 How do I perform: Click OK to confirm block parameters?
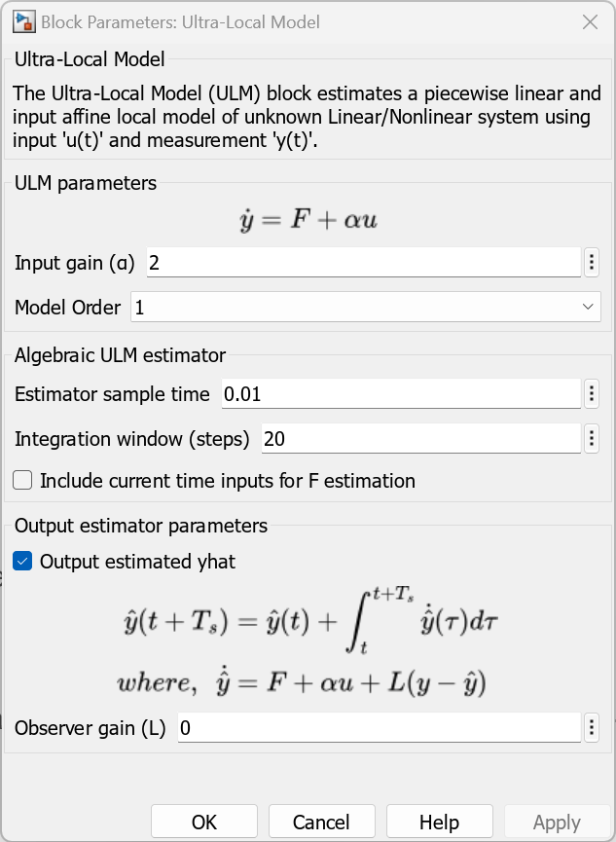[203, 821]
